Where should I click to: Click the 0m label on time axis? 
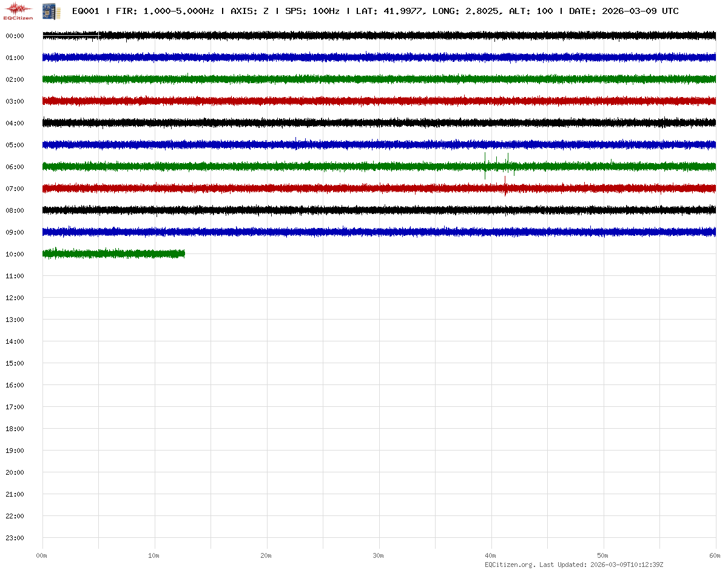pos(42,555)
